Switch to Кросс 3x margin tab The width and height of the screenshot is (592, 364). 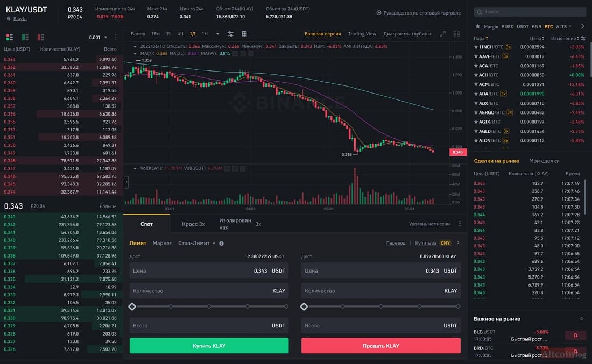(x=193, y=224)
